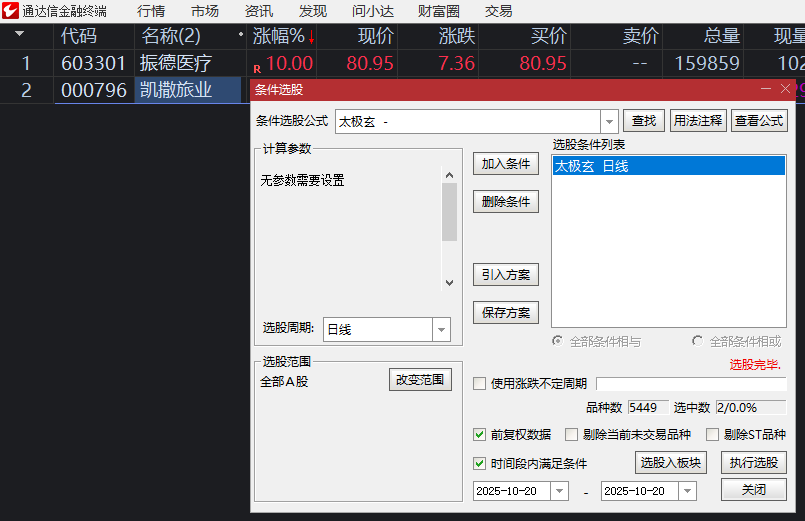The height and width of the screenshot is (521, 805).
Task: Click the 改变范围 button
Action: coord(420,380)
